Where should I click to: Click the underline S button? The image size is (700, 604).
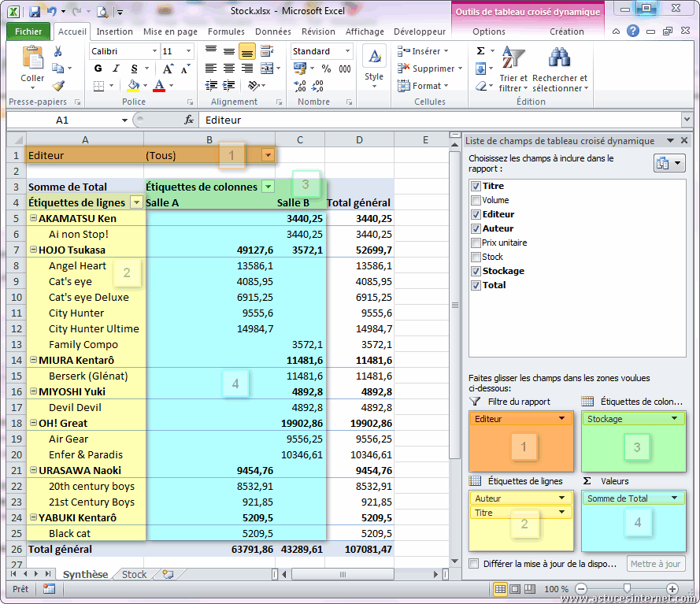(x=134, y=69)
